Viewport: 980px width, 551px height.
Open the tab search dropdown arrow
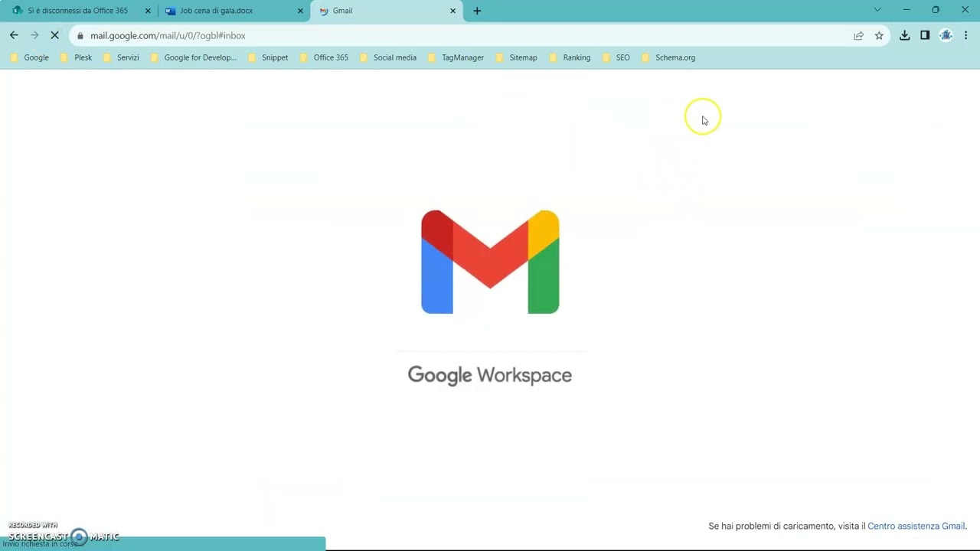click(877, 10)
